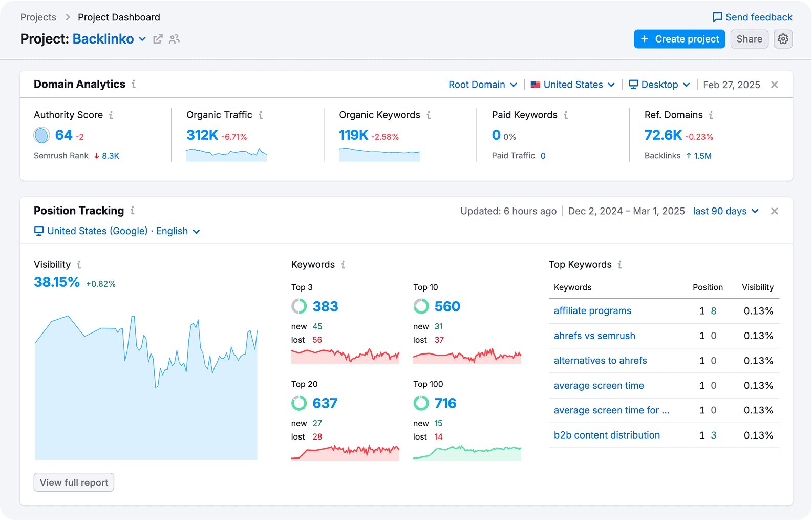Click info icon beside Top Keywords
Image resolution: width=812 pixels, height=520 pixels.
[x=620, y=265]
